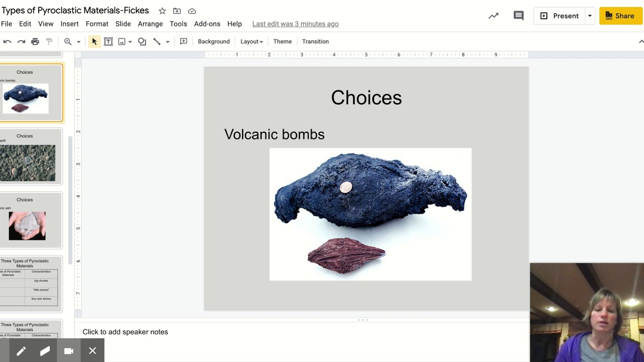The height and width of the screenshot is (362, 644).
Task: Open the Help menu
Action: click(234, 24)
